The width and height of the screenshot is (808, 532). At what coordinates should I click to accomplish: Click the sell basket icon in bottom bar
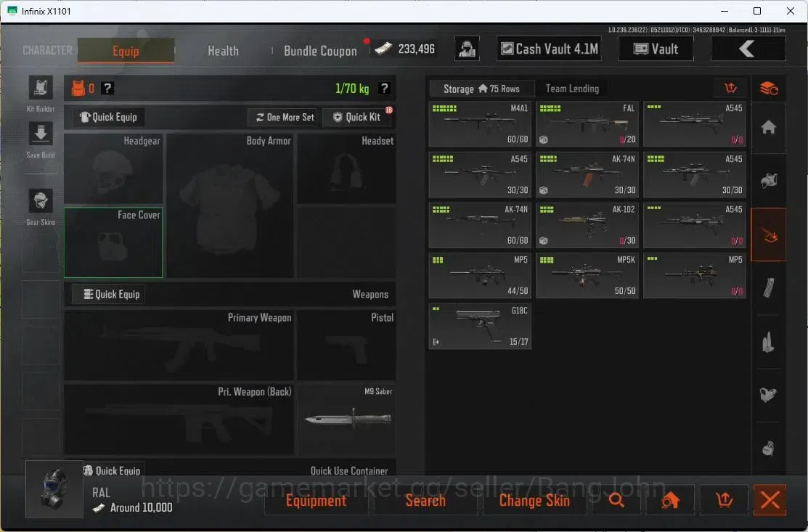[x=724, y=499]
